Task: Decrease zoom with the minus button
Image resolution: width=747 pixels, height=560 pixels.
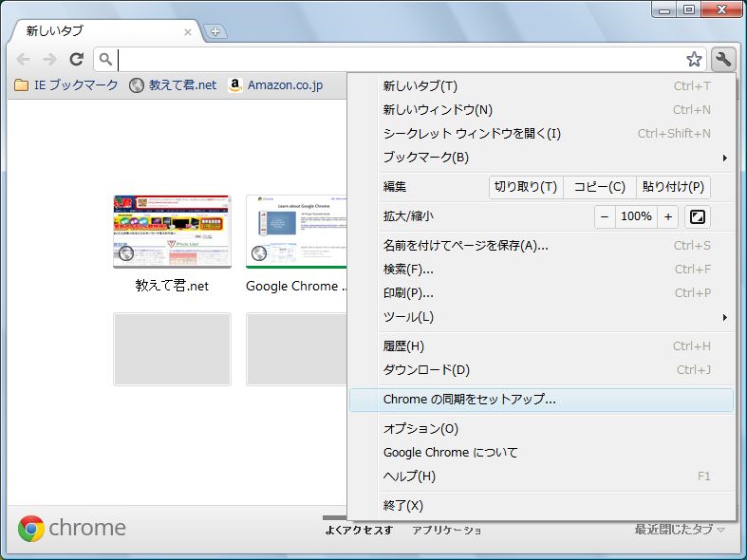Action: tap(605, 216)
